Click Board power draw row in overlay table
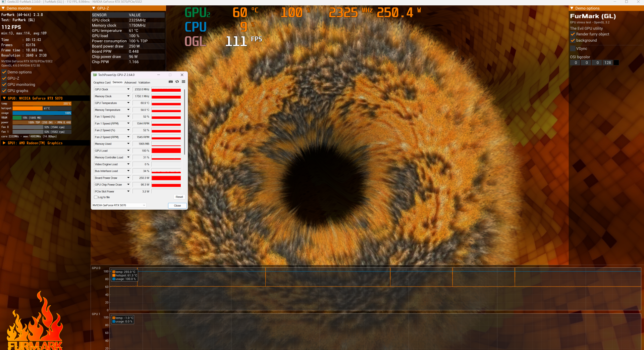 pos(128,46)
